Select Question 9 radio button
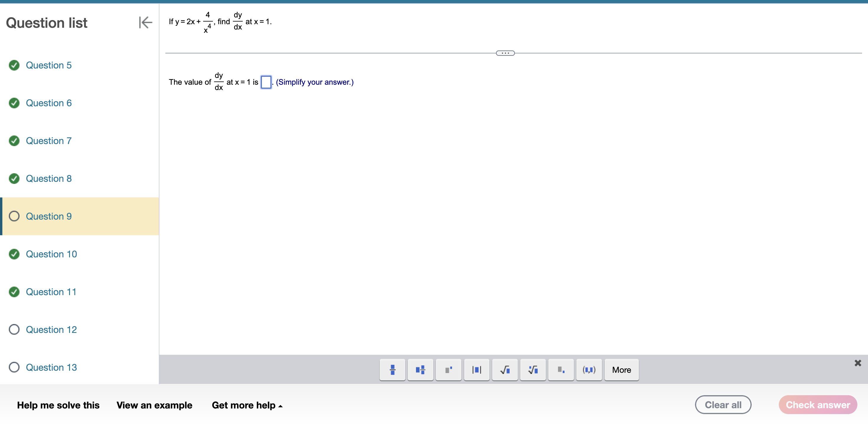868x425 pixels. coord(14,216)
